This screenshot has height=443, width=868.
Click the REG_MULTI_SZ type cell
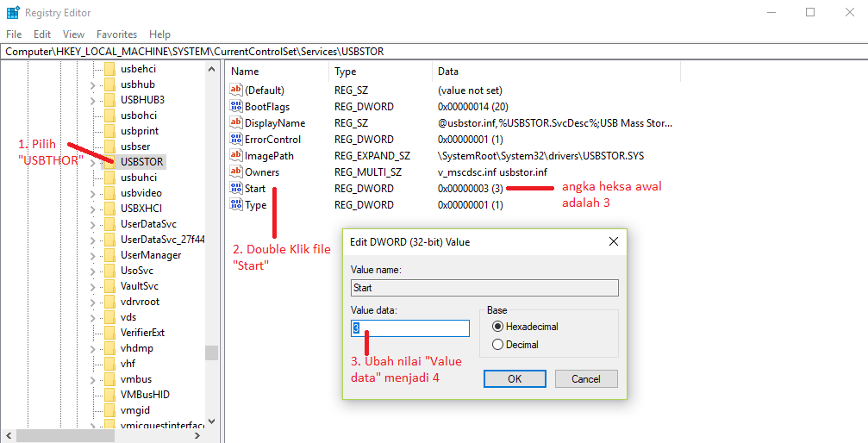[369, 172]
